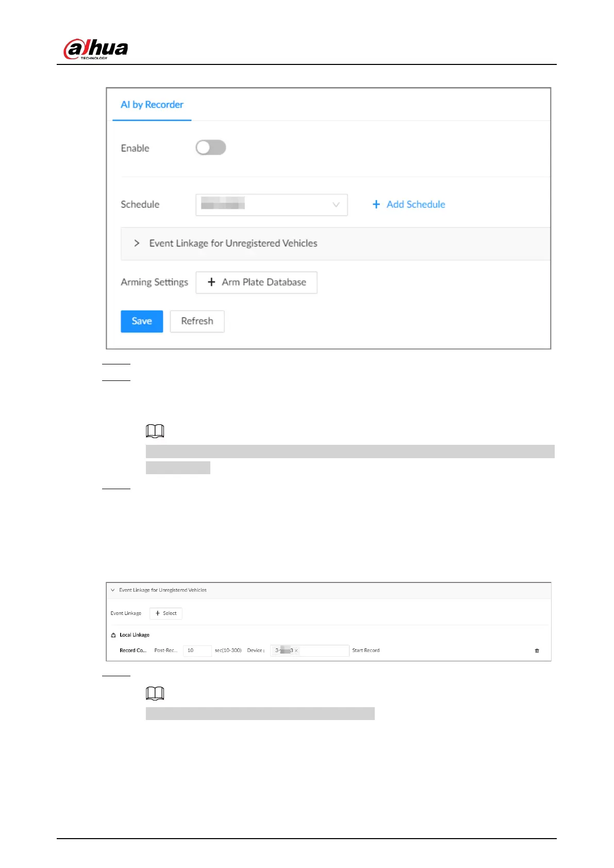The width and height of the screenshot is (614, 868).
Task: Select the AI by Recorder tab
Action: pos(152,105)
